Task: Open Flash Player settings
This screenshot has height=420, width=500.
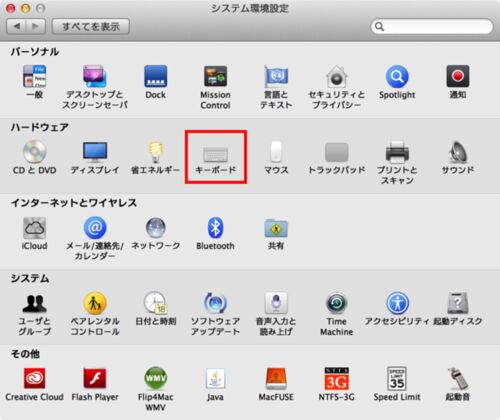Action: pos(95,384)
